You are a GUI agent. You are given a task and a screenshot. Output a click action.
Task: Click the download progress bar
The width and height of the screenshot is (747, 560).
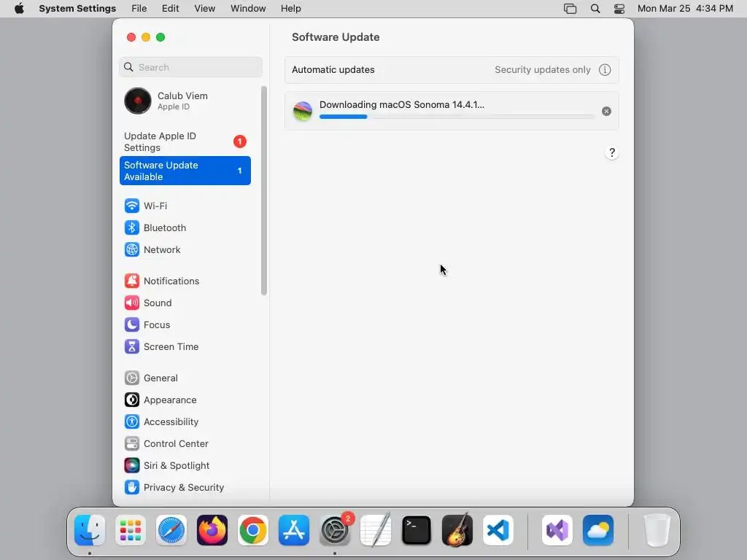pyautogui.click(x=457, y=117)
